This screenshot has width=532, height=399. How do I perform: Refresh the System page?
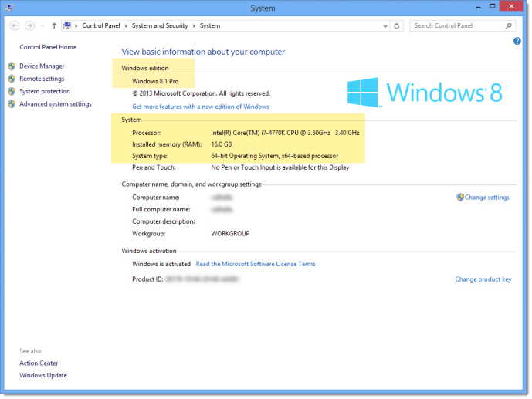[x=397, y=25]
